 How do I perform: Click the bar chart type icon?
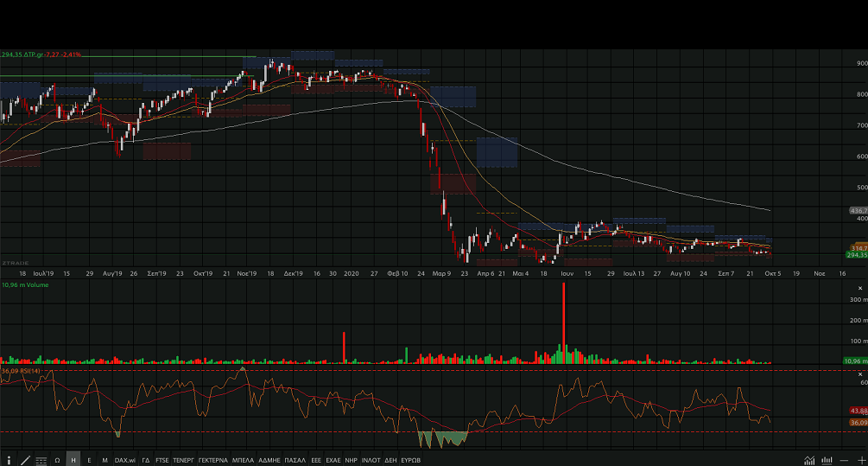tap(827, 460)
